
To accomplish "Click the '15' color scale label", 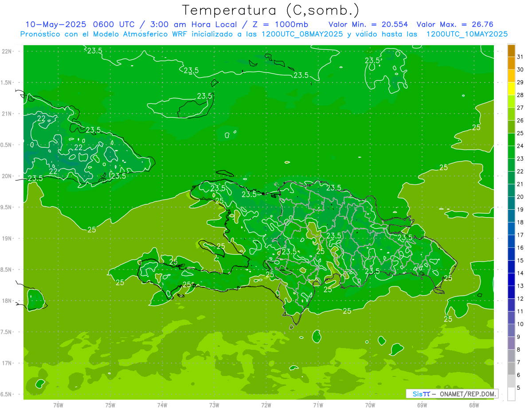I will [520, 261].
